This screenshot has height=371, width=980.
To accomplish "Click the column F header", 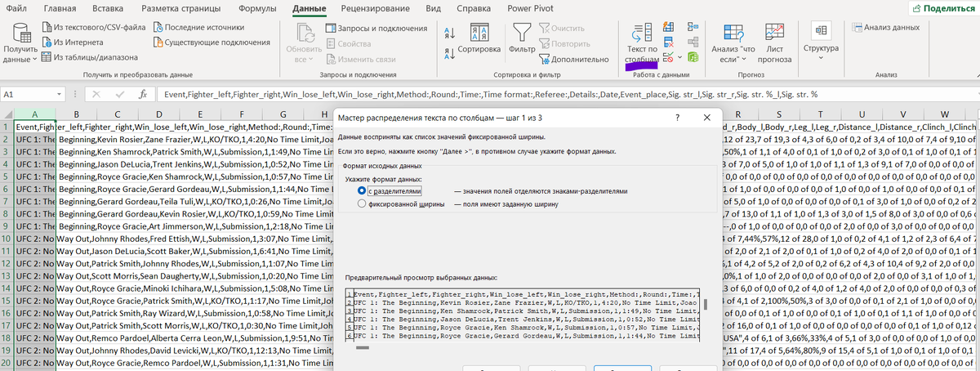I will 242,114.
